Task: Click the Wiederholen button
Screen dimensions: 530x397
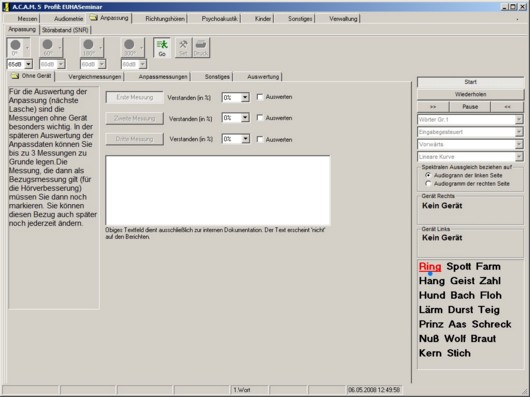Action: point(470,94)
